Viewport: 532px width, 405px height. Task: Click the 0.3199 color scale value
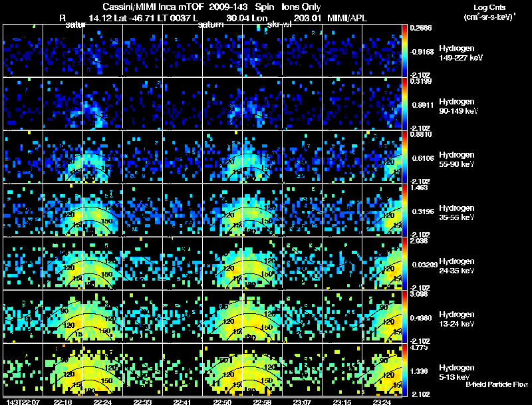(421, 81)
